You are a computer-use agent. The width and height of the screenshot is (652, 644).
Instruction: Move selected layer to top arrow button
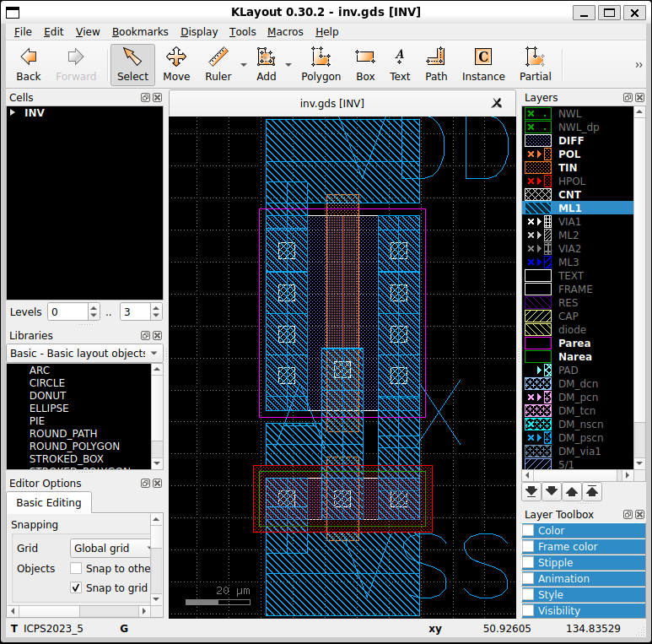click(x=592, y=492)
